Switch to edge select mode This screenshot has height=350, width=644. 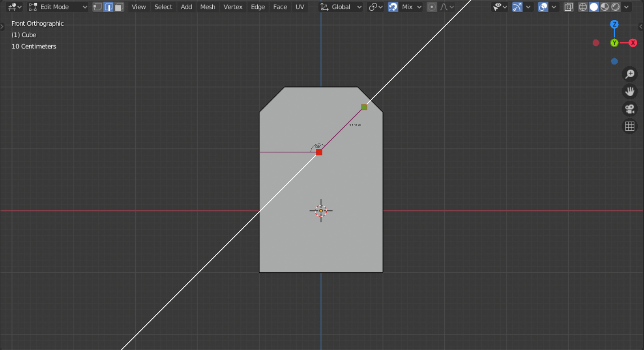coord(108,7)
